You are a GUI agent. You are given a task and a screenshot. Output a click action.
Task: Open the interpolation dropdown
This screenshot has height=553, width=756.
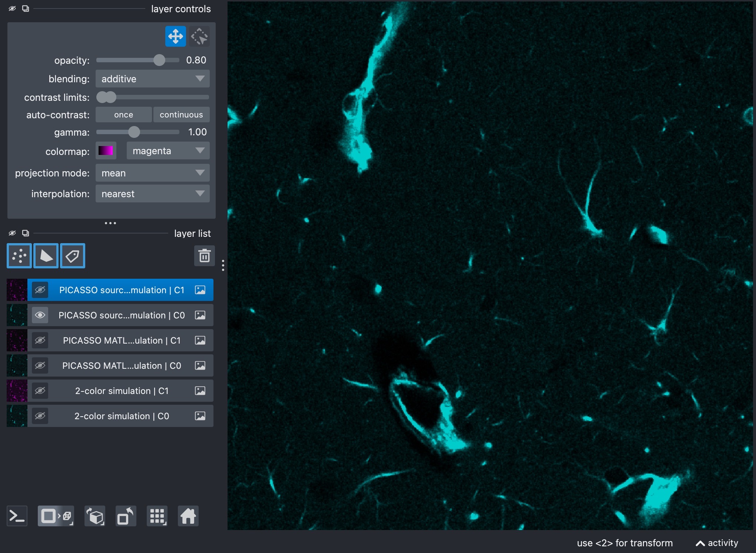click(x=153, y=194)
